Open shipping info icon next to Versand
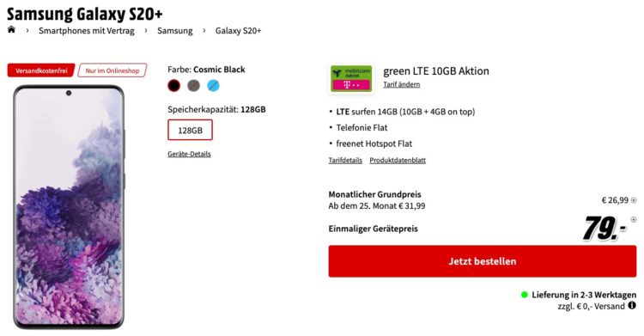 632,305
